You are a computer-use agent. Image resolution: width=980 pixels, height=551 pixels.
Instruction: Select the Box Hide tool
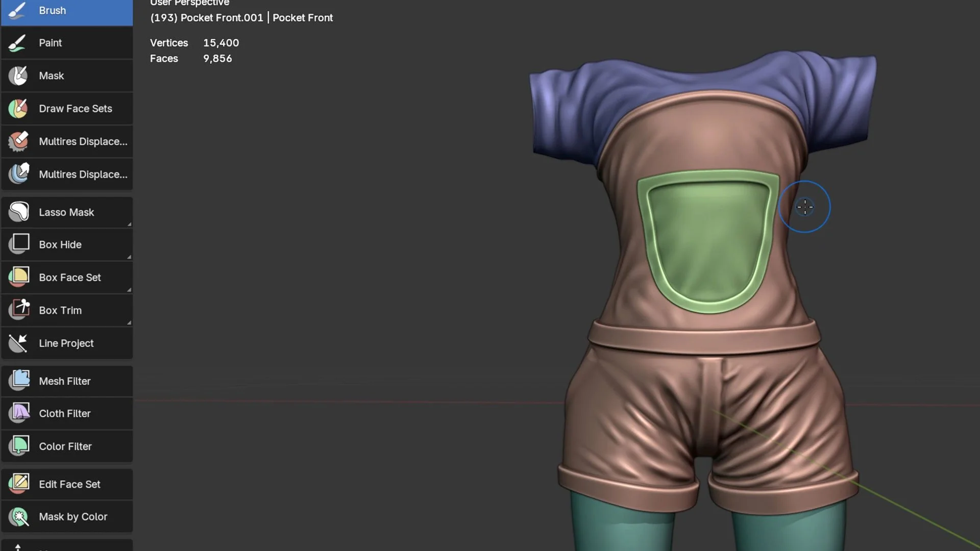[x=66, y=245]
